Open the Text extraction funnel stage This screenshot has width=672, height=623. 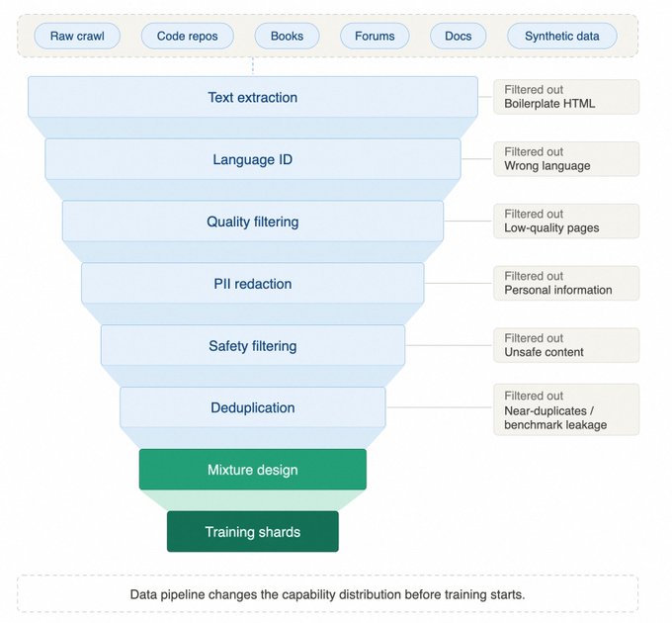[x=253, y=97]
